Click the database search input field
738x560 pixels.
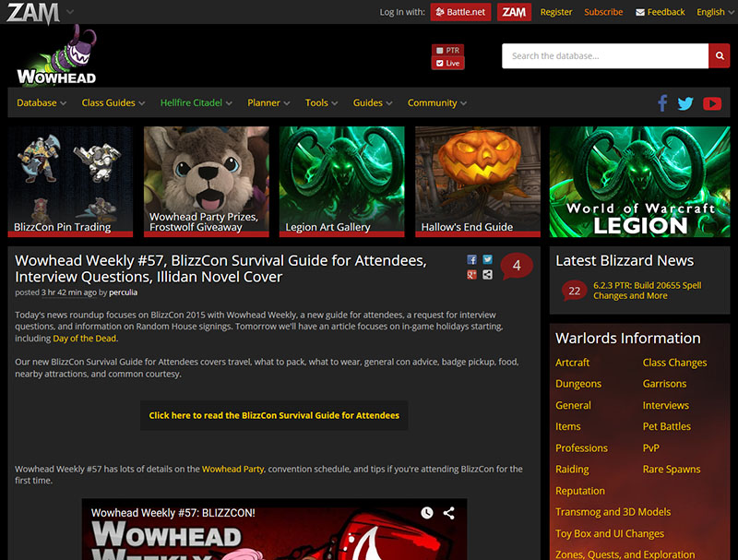click(604, 55)
